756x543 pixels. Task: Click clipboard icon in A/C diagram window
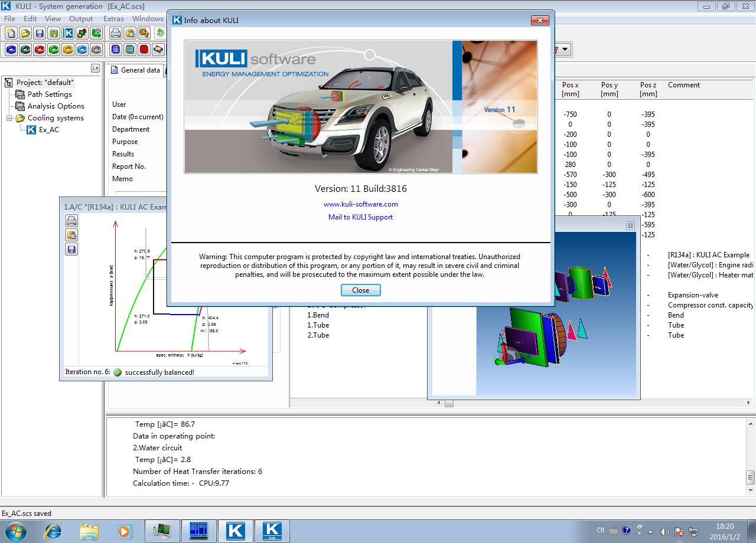tap(71, 235)
